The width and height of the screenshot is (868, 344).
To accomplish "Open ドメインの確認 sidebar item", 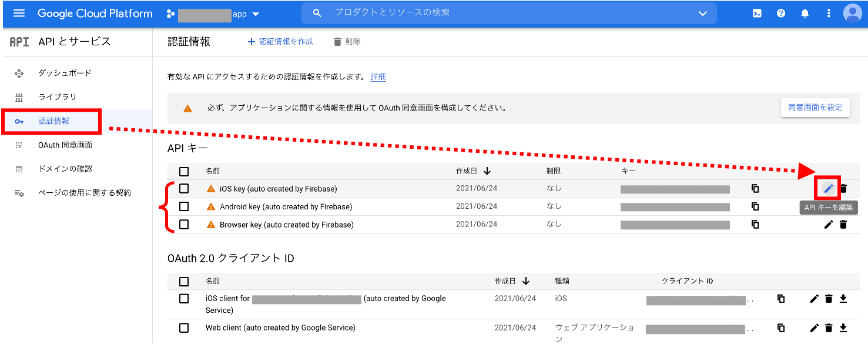I will [x=65, y=169].
